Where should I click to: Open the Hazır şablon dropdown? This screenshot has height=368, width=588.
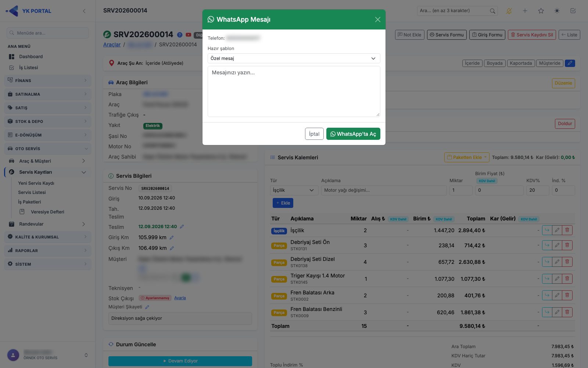(294, 59)
